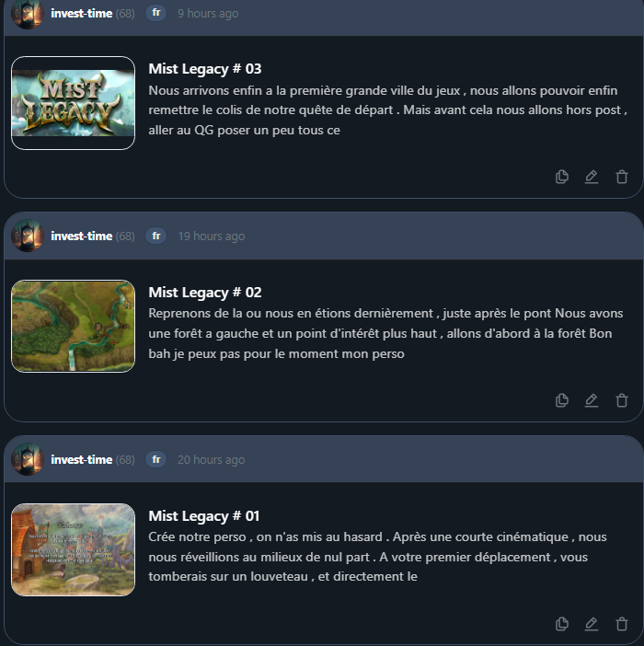
Task: Click the fr tag on 19 hours post
Action: coord(156,236)
